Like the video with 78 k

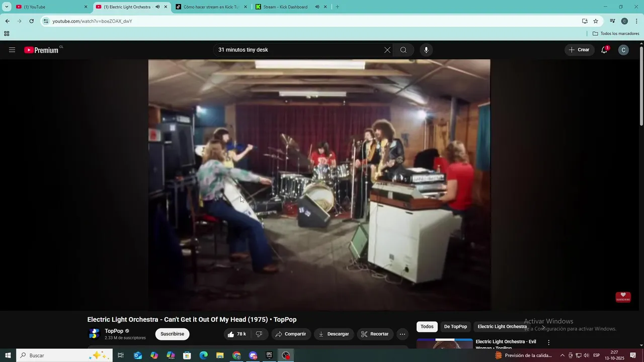click(236, 334)
